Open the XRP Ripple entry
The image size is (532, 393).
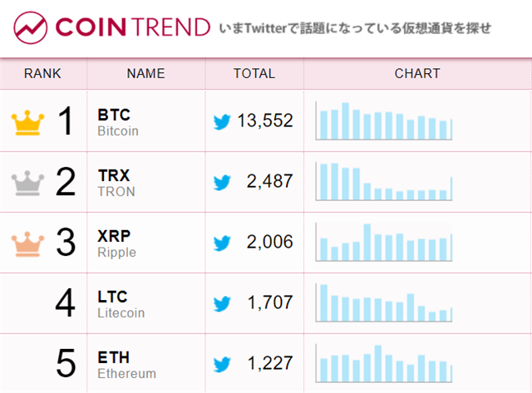pyautogui.click(x=116, y=243)
